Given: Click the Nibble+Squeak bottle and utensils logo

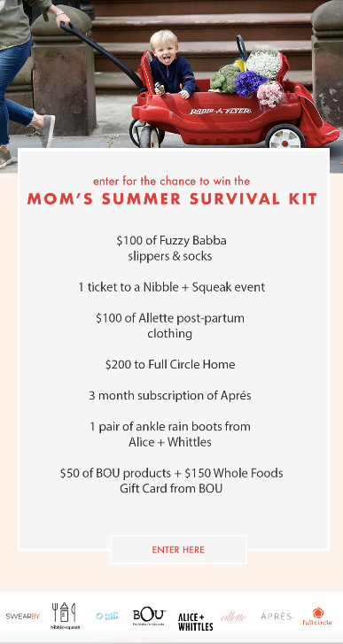Looking at the screenshot, I should tap(65, 616).
